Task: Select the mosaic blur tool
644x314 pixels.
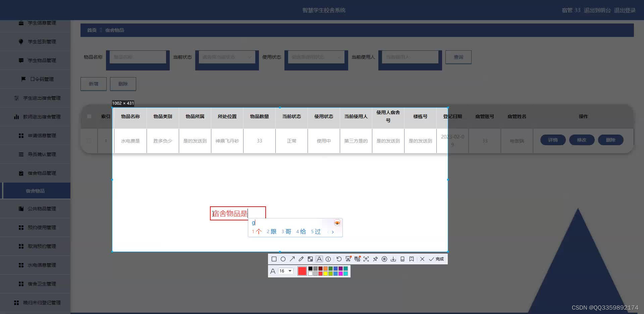Action: 310,259
